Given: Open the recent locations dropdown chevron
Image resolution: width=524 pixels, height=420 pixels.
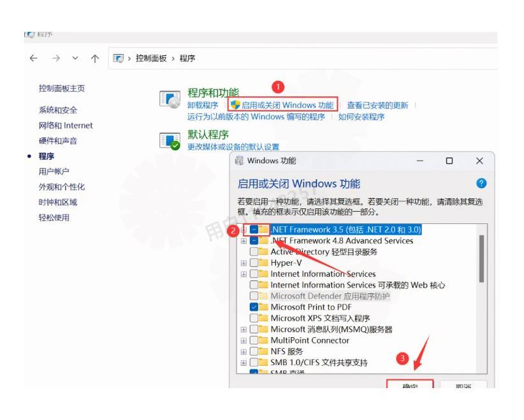Looking at the screenshot, I should point(75,59).
